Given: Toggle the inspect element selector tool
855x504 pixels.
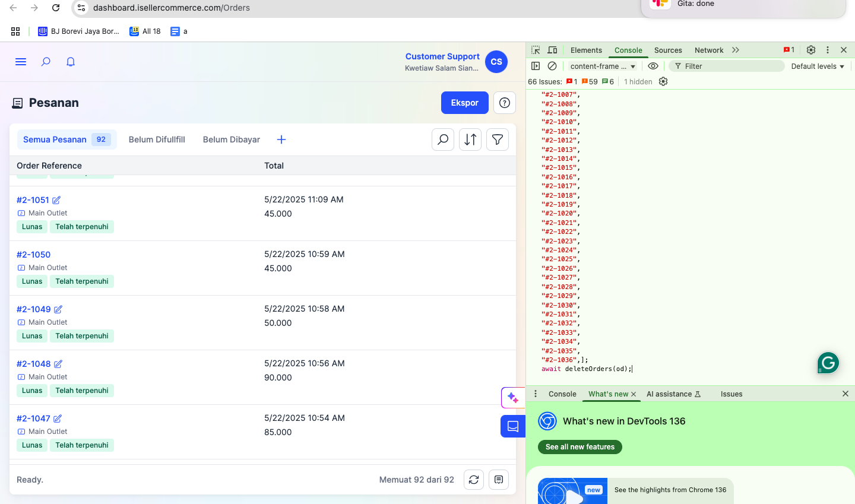Looking at the screenshot, I should [x=536, y=50].
